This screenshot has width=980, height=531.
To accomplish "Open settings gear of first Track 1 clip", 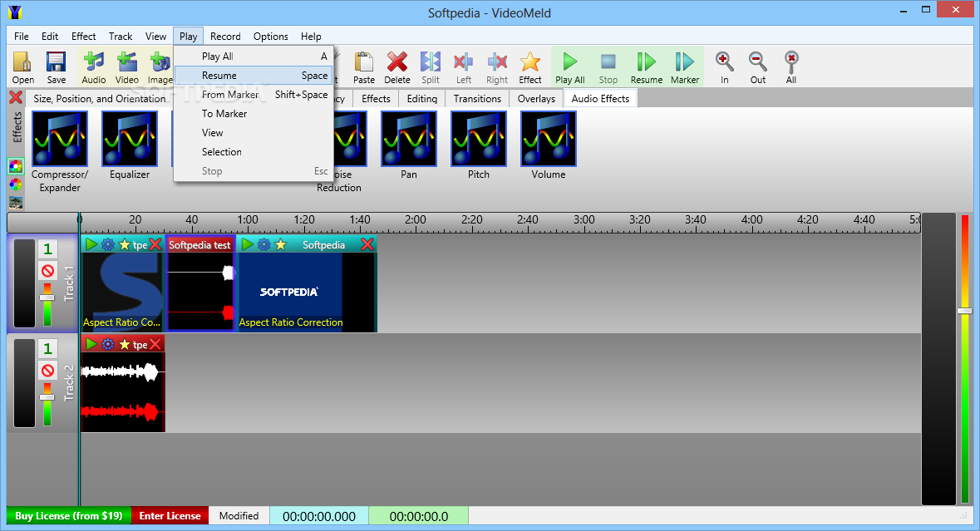I will pyautogui.click(x=108, y=244).
